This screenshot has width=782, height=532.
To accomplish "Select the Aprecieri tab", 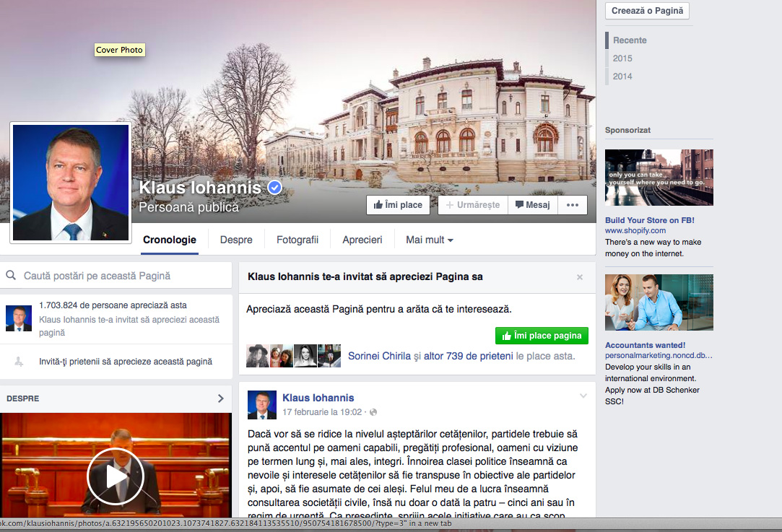I will tap(362, 240).
